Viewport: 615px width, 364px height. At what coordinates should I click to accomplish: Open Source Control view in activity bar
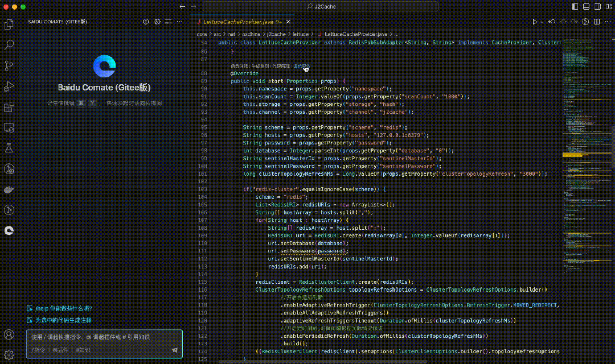pos(9,65)
